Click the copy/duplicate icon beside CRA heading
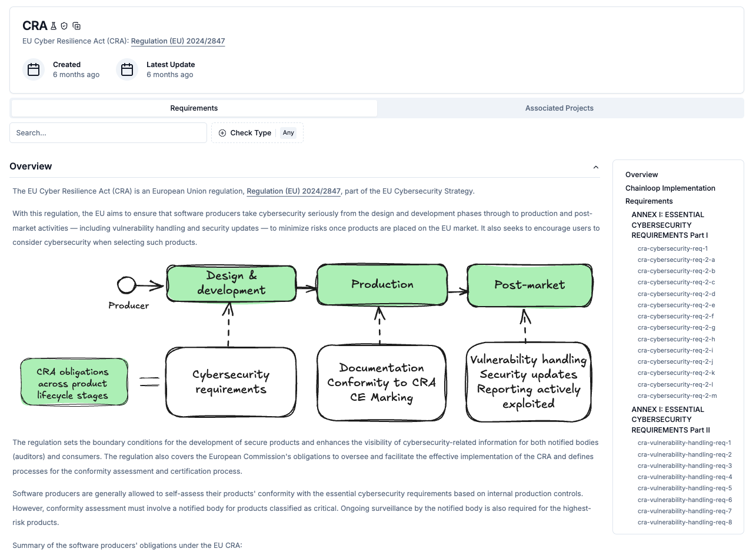Image resolution: width=756 pixels, height=555 pixels. [76, 26]
